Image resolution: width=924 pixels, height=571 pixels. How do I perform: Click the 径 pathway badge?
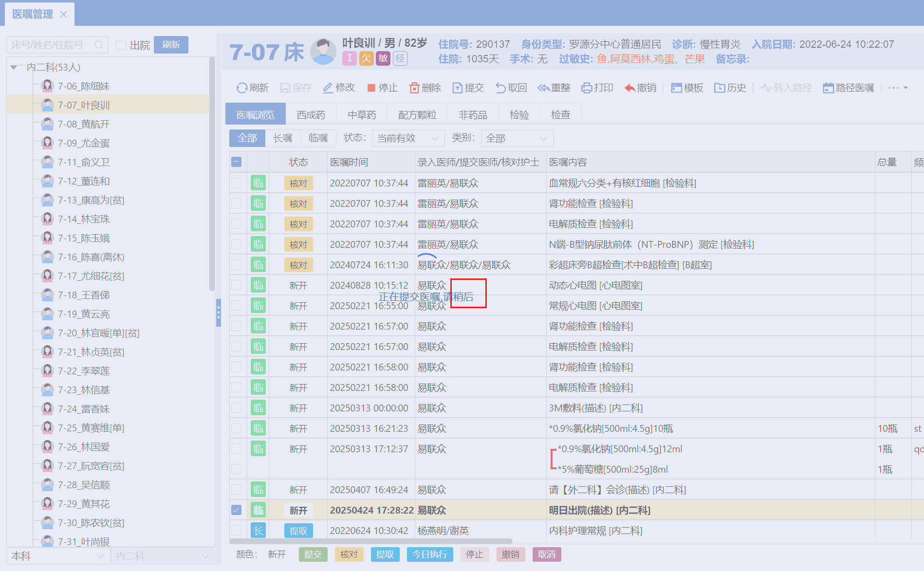point(400,58)
